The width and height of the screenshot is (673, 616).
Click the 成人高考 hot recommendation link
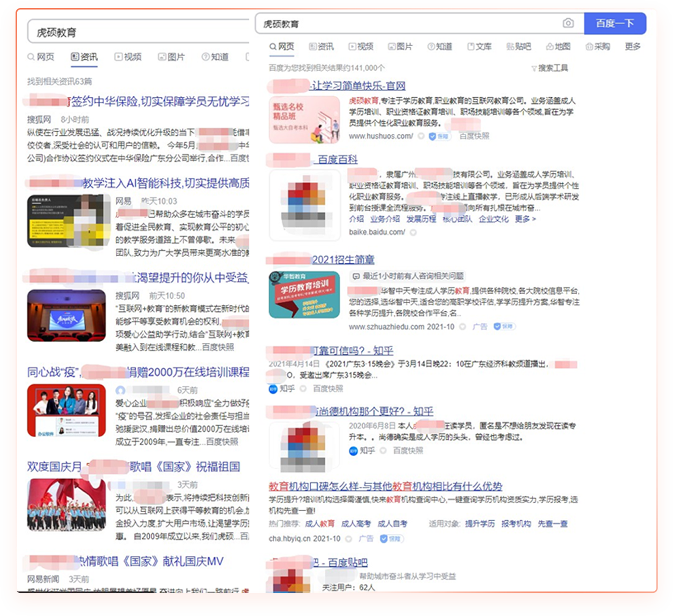pyautogui.click(x=356, y=523)
